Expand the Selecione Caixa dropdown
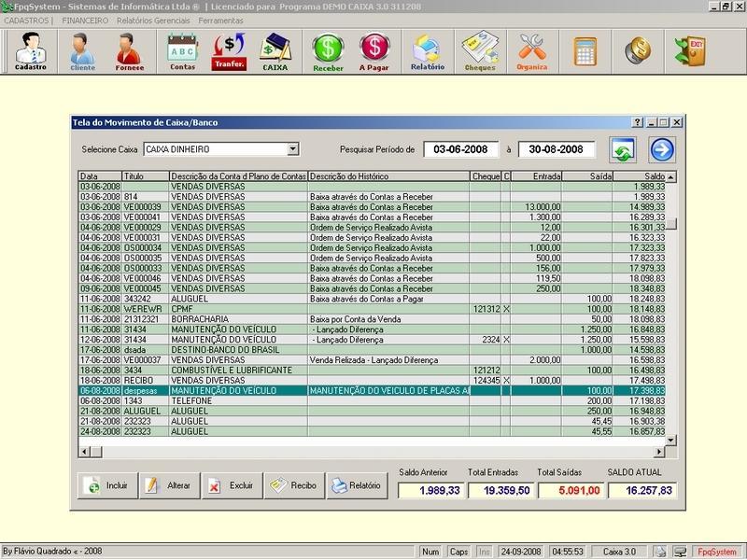Screen dimensions: 747x560 pos(292,149)
